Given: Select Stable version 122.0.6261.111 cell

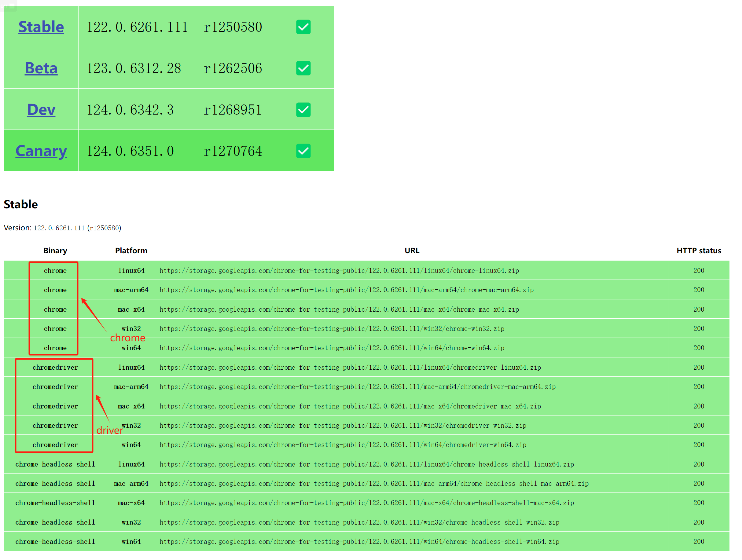Looking at the screenshot, I should click(x=137, y=27).
